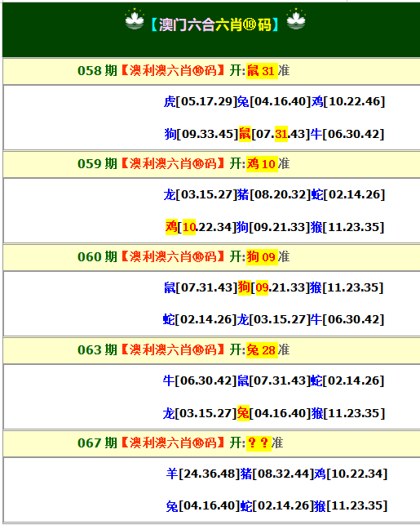This screenshot has width=420, height=525.
Task: Click 【澳利澳六肖⑱码】 in the 067 header
Action: (x=173, y=443)
